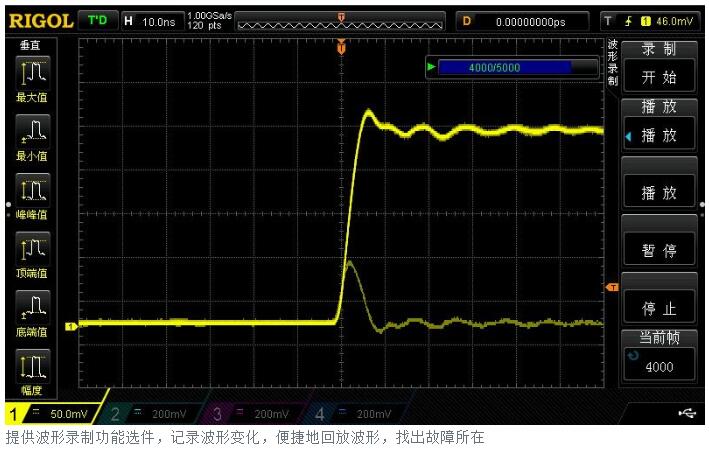The width and height of the screenshot is (709, 453).
Task: Select the 当前帧 current frame field
Action: tap(658, 357)
